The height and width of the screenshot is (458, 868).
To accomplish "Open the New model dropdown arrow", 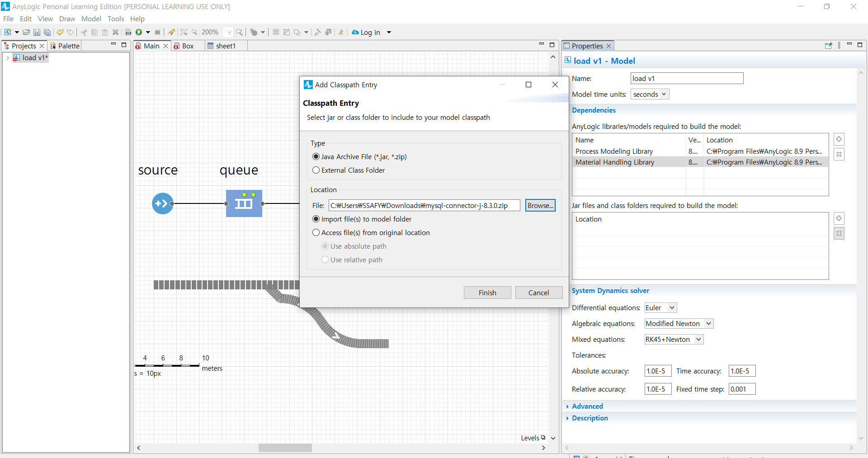I will [x=17, y=32].
